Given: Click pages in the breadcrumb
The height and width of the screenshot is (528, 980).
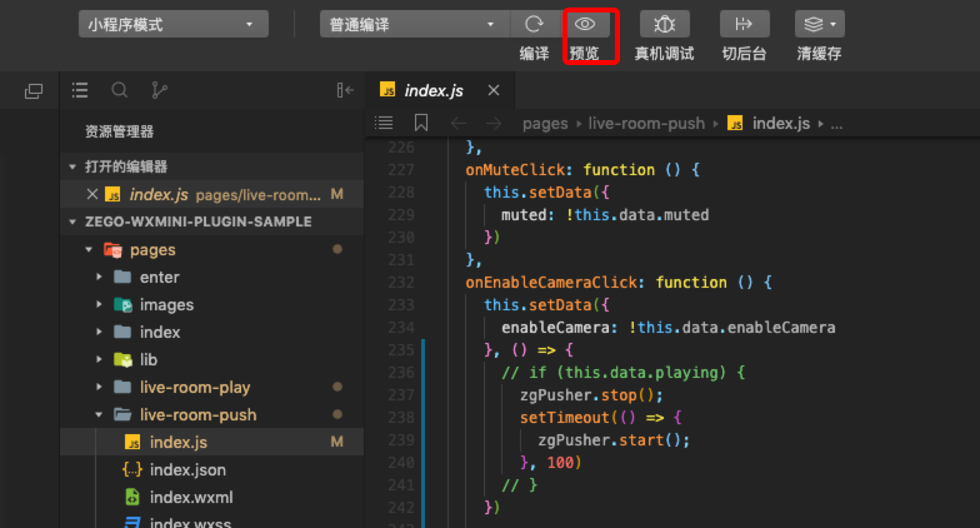Looking at the screenshot, I should tap(545, 124).
